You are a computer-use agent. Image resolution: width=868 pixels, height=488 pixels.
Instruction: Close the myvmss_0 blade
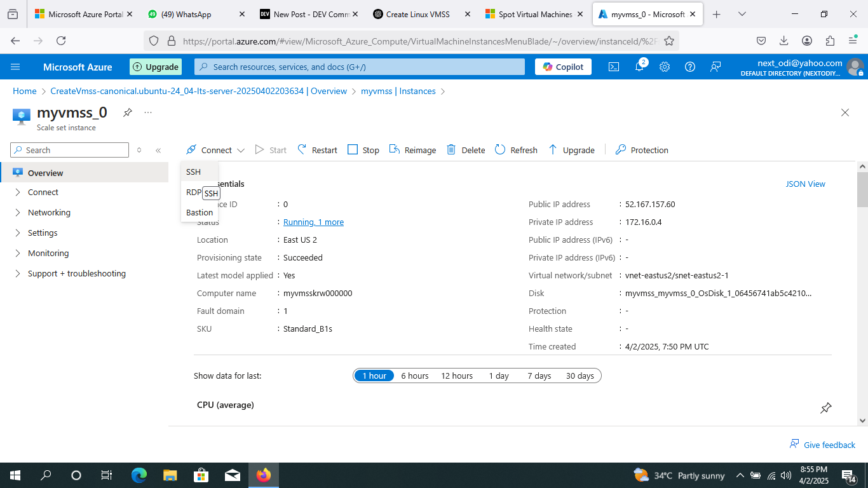[x=845, y=112]
